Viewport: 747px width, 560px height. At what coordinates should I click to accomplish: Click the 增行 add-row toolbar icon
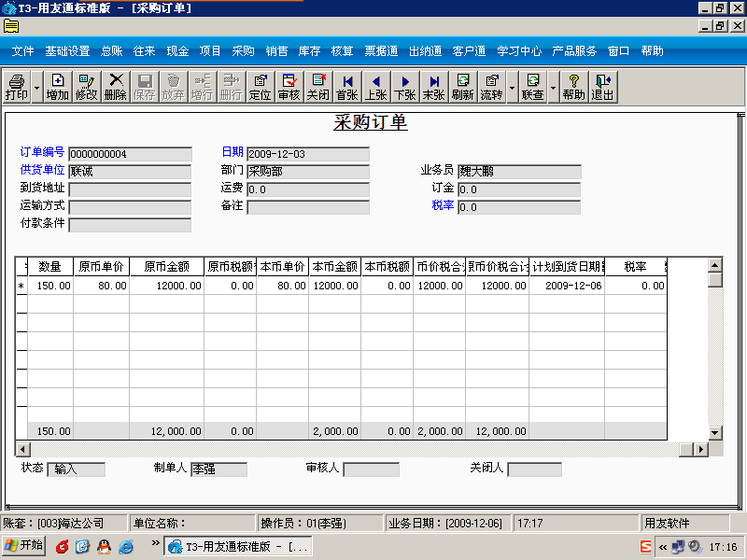tap(202, 87)
